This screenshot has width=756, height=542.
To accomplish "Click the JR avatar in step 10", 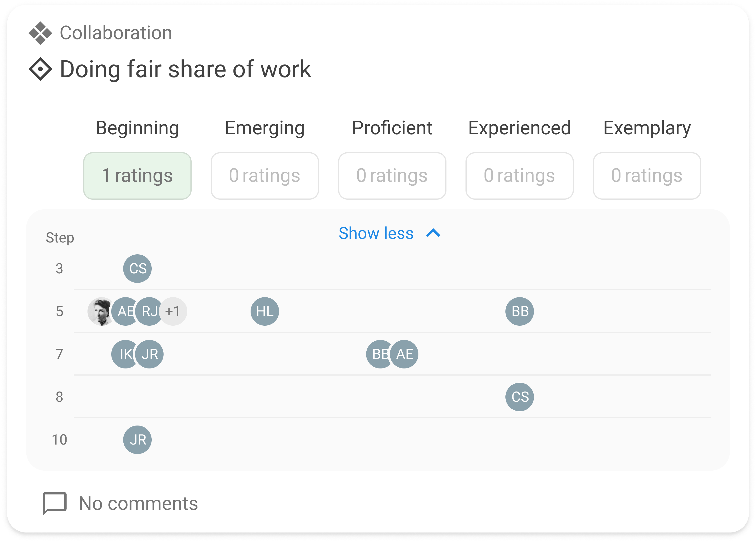I will 137,440.
